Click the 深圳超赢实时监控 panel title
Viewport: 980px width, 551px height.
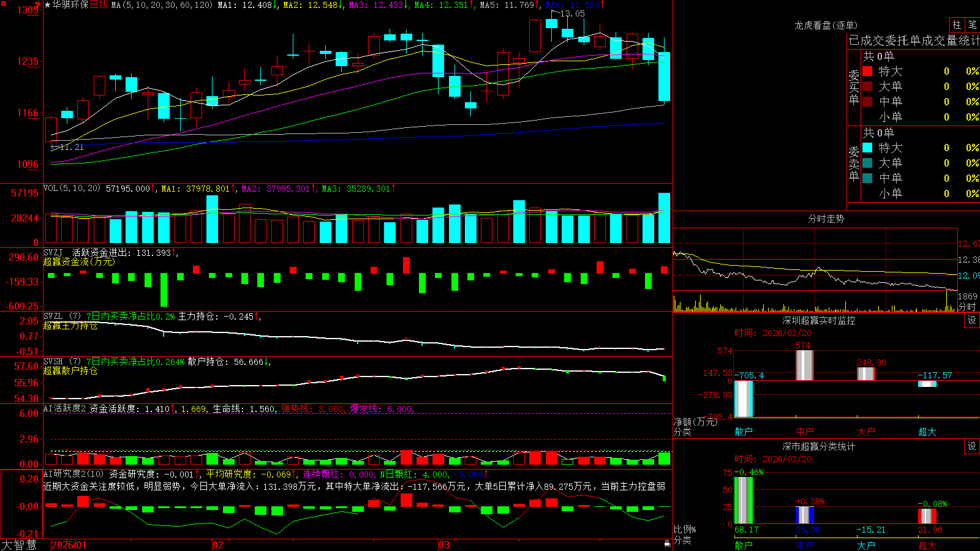(819, 320)
